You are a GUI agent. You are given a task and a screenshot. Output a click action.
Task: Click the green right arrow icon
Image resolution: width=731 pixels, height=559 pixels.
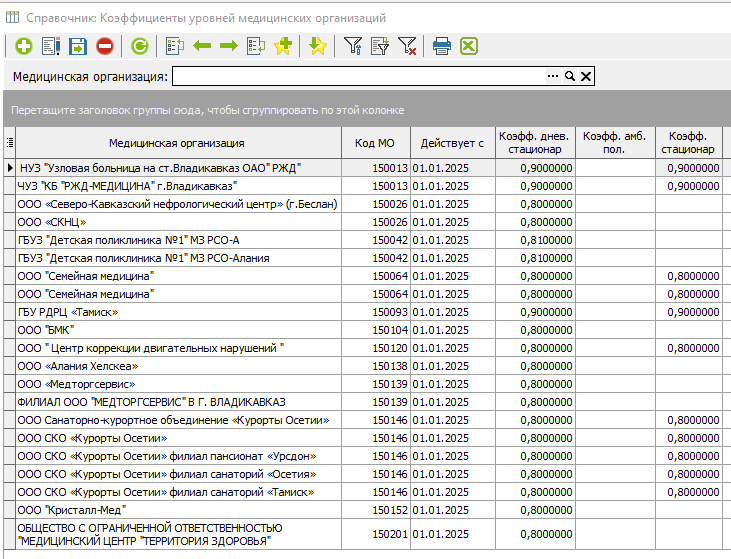point(228,46)
